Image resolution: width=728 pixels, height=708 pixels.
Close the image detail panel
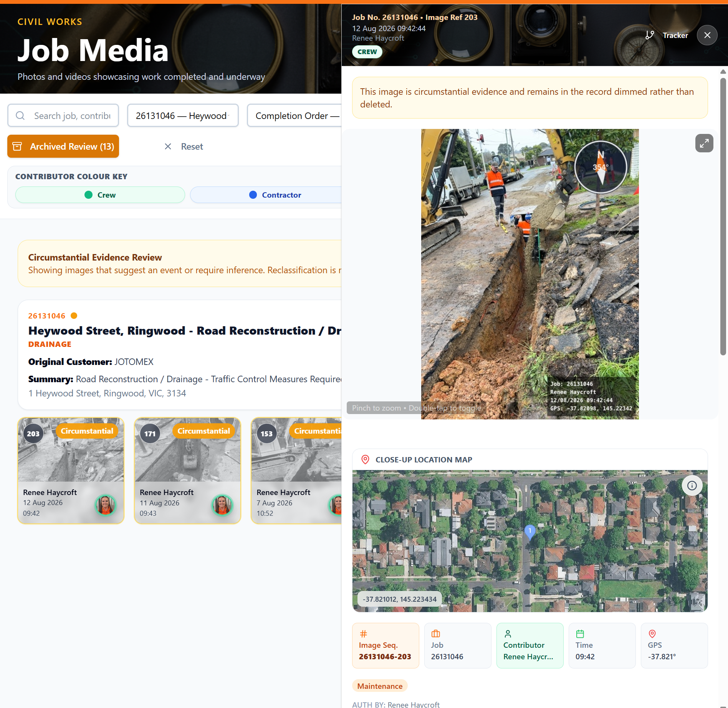(707, 35)
